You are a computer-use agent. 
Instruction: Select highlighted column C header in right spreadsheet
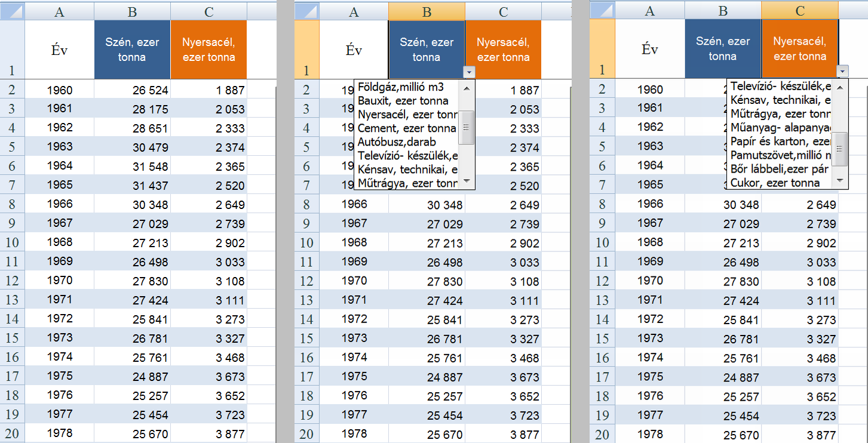(800, 10)
